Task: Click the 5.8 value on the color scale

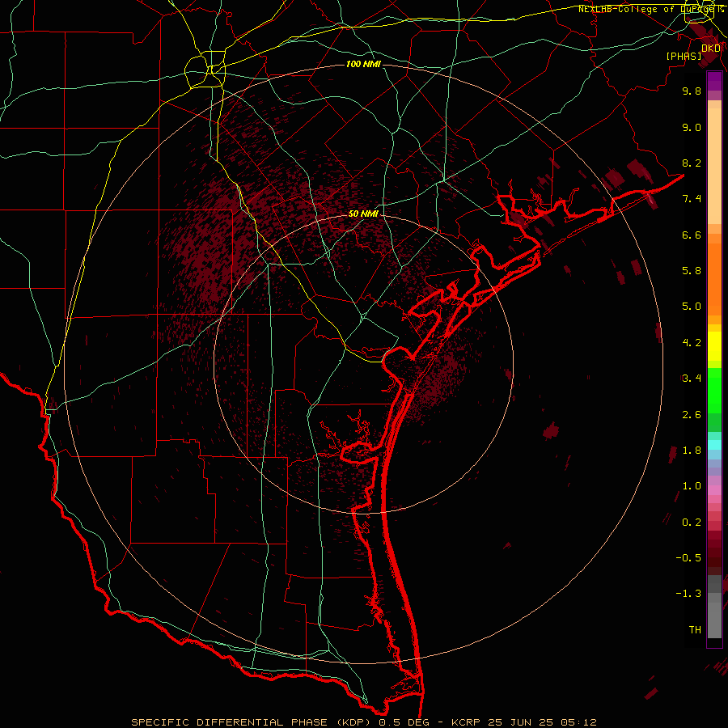Action: pyautogui.click(x=692, y=271)
